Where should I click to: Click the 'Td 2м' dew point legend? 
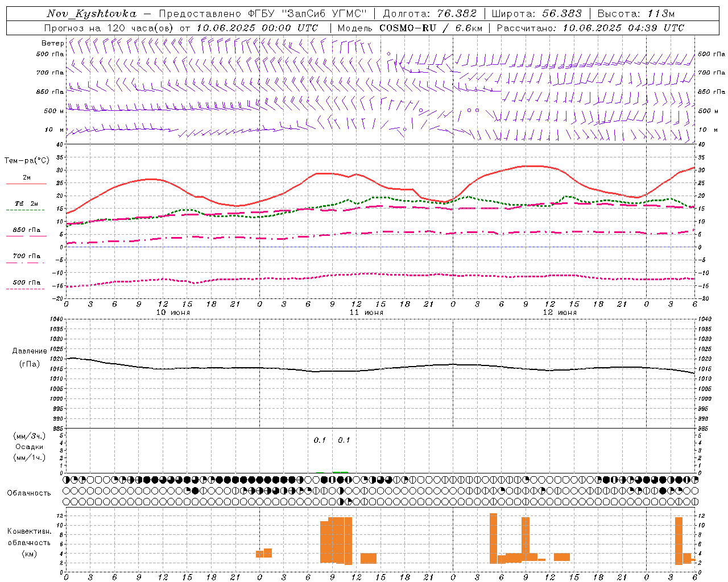pyautogui.click(x=26, y=203)
